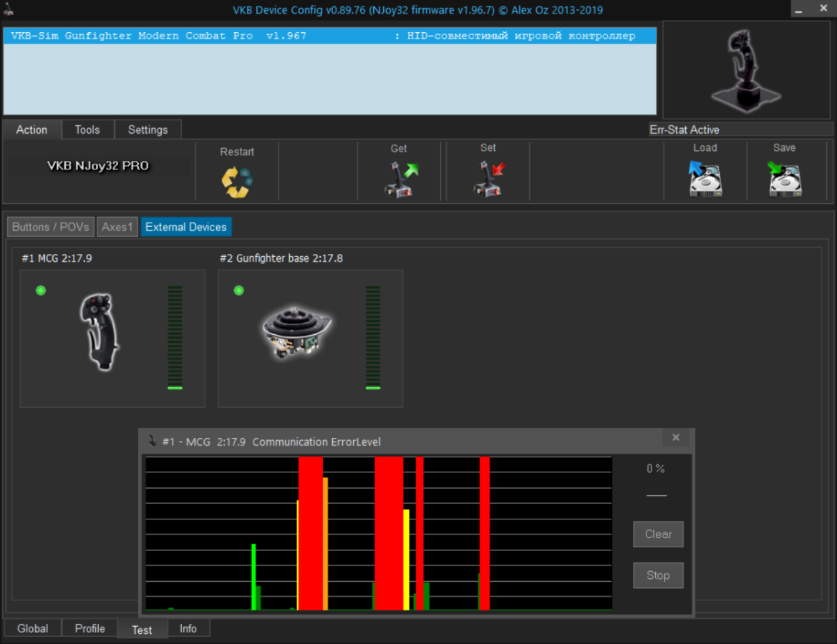Close the Communication ErrorLevel window

(x=676, y=437)
